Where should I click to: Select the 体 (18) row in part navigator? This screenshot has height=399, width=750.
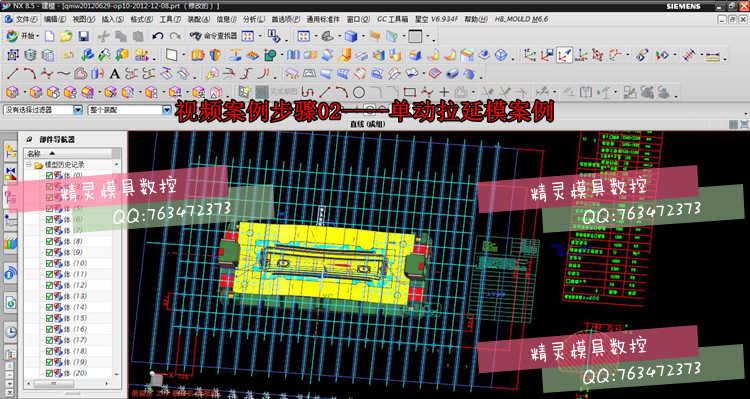point(68,351)
